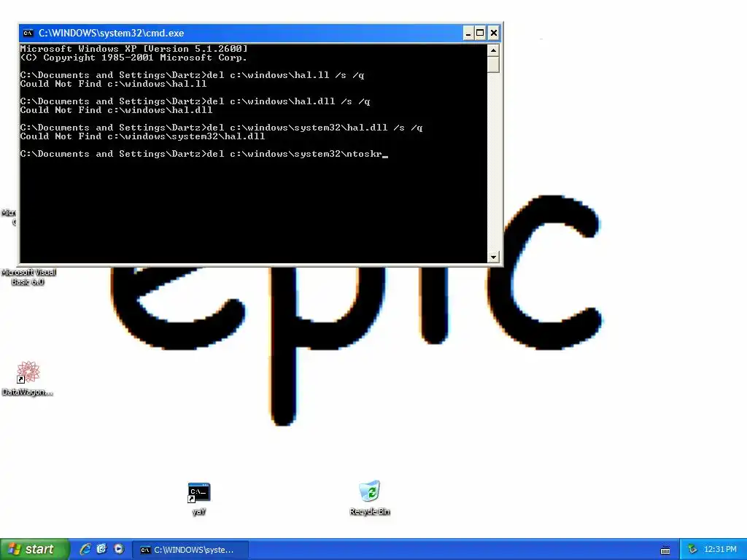Click 'Could Not Find c:\windows\system32\hal.dll' line
This screenshot has width=747, height=560.
[x=142, y=136]
